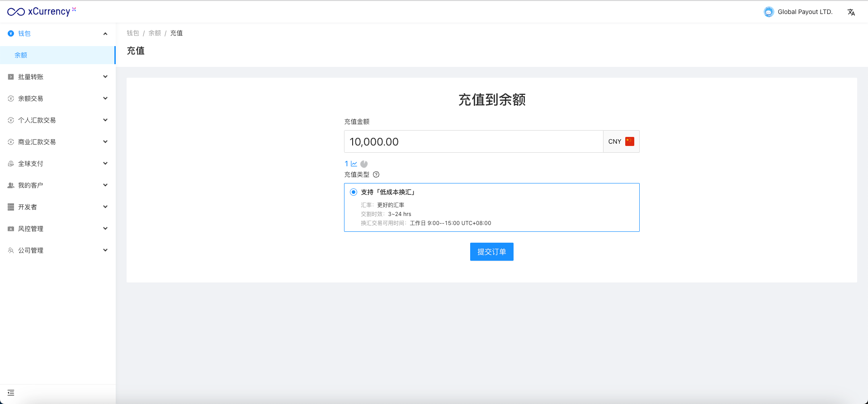The height and width of the screenshot is (404, 868).
Task: Expand the 开发者 menu chevron
Action: click(x=105, y=207)
